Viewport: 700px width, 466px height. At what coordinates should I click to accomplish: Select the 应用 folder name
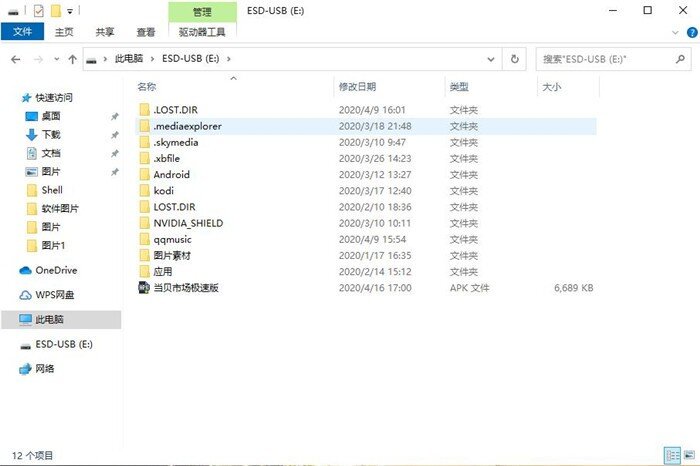click(x=163, y=271)
